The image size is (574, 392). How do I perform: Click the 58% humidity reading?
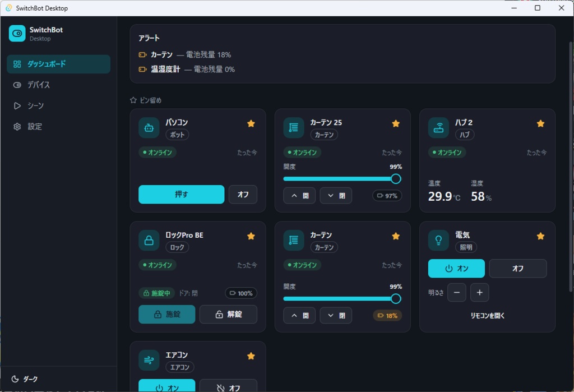click(481, 197)
